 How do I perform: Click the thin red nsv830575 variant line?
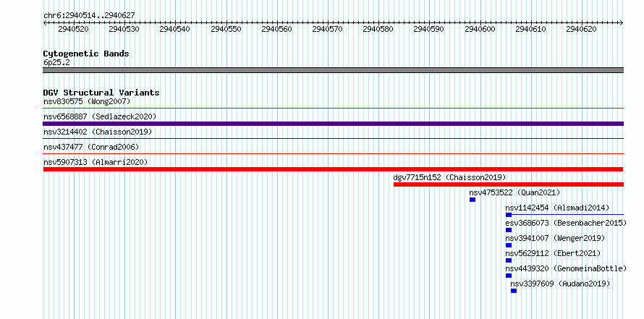pyautogui.click(x=334, y=109)
